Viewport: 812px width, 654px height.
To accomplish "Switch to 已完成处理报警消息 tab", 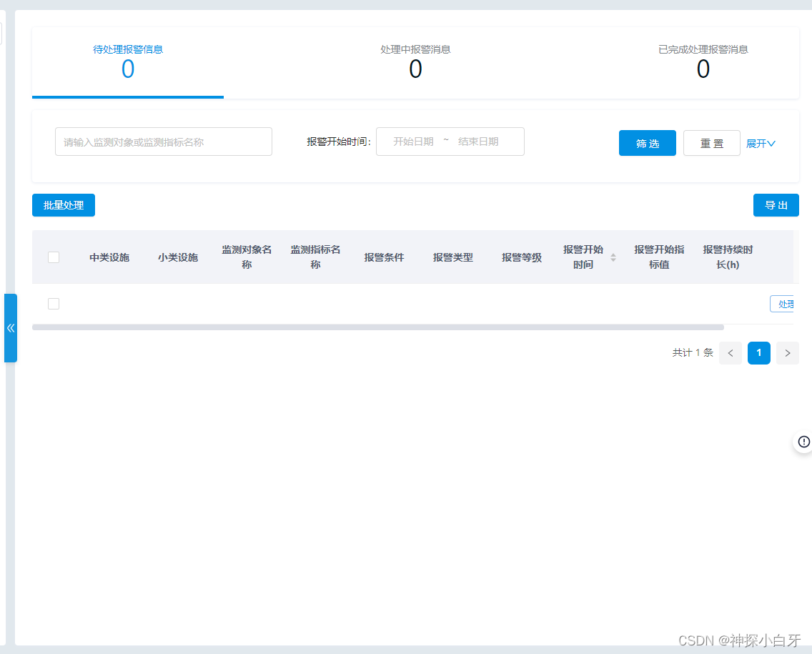I will pos(703,62).
